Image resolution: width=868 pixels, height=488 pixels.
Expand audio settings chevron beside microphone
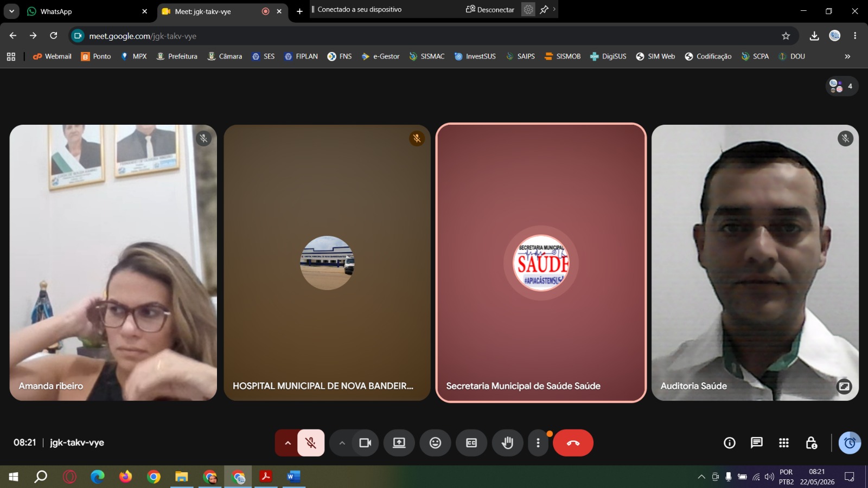pyautogui.click(x=288, y=443)
